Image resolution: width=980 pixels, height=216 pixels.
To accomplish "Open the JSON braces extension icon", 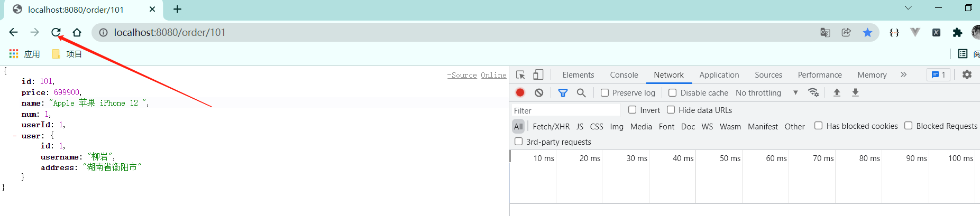I will click(894, 33).
